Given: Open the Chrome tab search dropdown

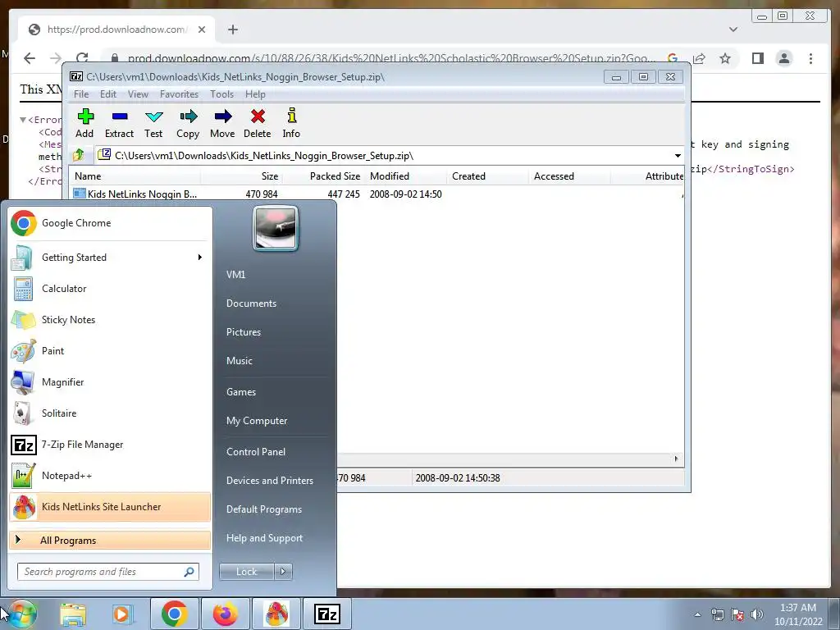Looking at the screenshot, I should click(733, 30).
